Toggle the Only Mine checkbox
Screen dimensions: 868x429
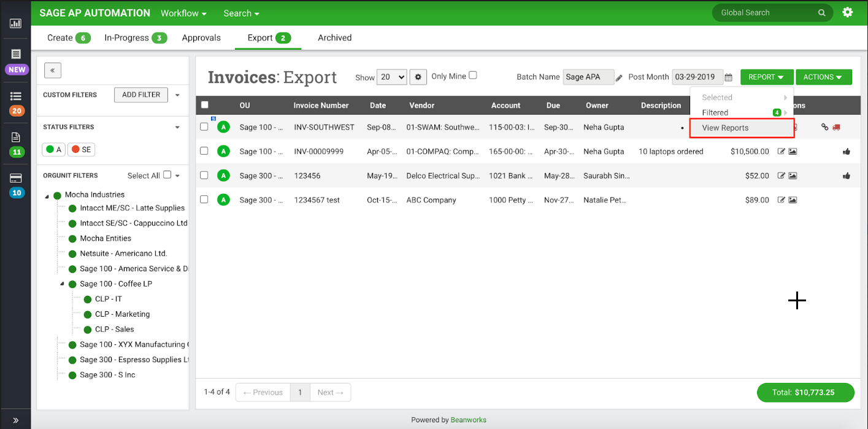click(473, 75)
